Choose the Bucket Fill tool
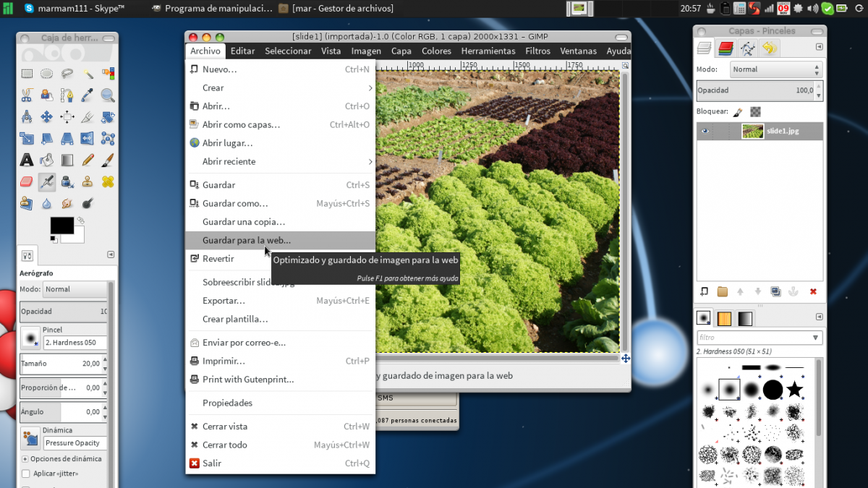The height and width of the screenshot is (488, 868). (x=47, y=160)
